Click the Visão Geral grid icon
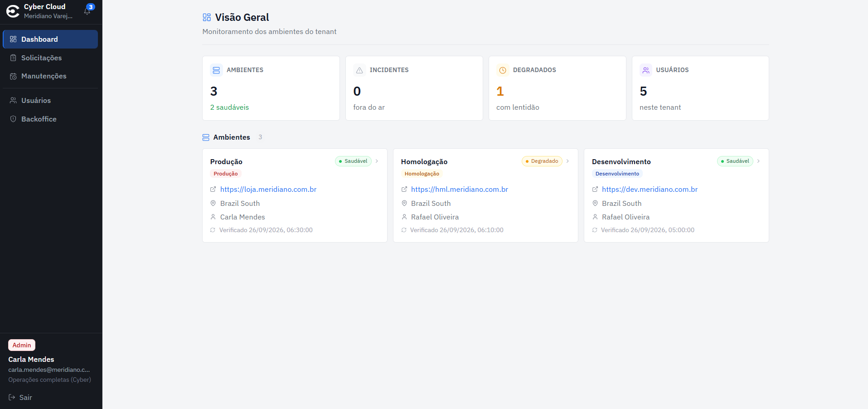868x409 pixels. tap(207, 17)
